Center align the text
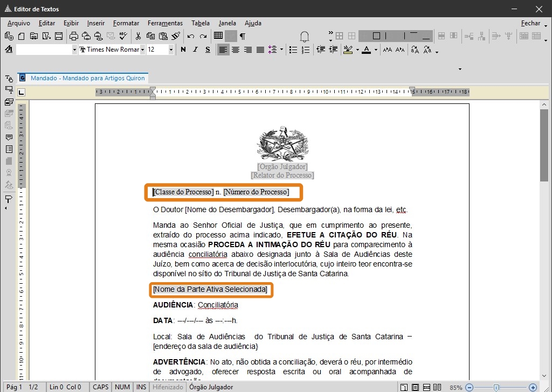Image resolution: width=552 pixels, height=392 pixels. [236, 50]
